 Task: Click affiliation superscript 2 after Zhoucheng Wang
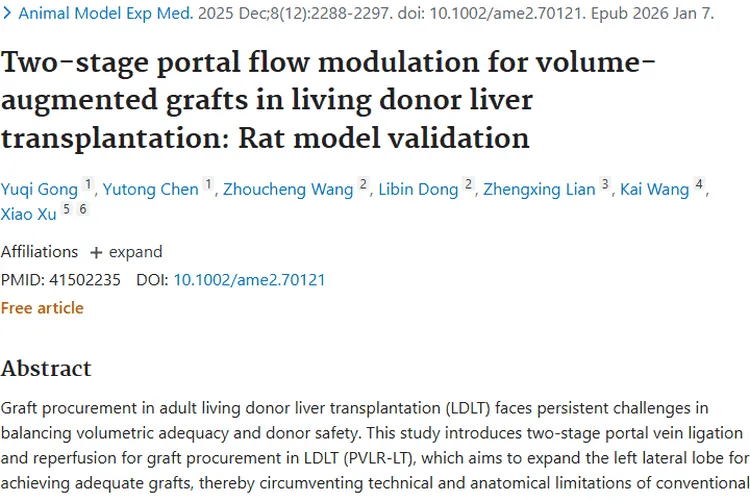(364, 185)
